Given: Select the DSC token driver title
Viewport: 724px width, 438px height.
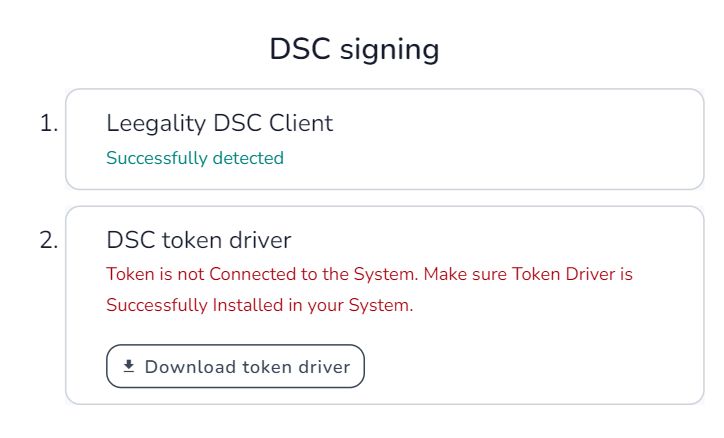Looking at the screenshot, I should [x=199, y=240].
